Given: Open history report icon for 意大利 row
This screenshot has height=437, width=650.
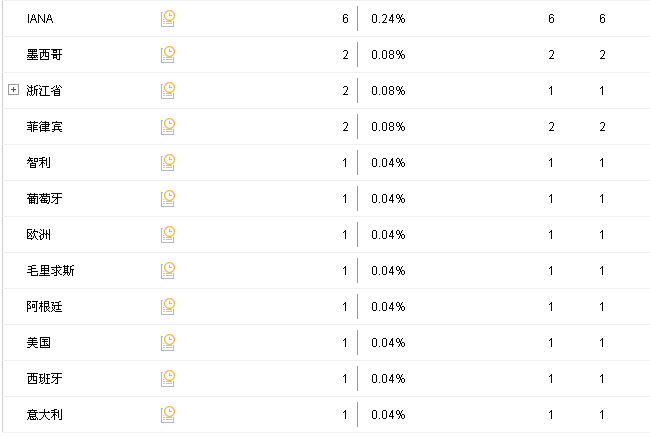Looking at the screenshot, I should click(168, 415).
